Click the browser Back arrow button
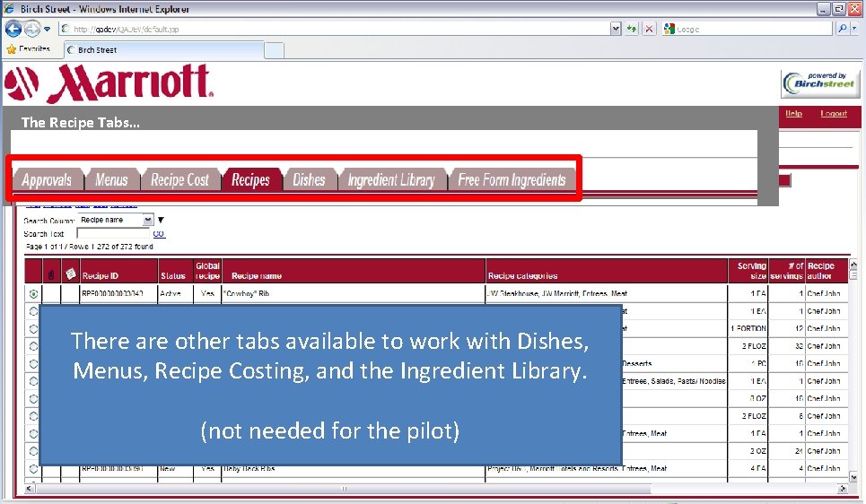The height and width of the screenshot is (504, 866). (x=13, y=29)
